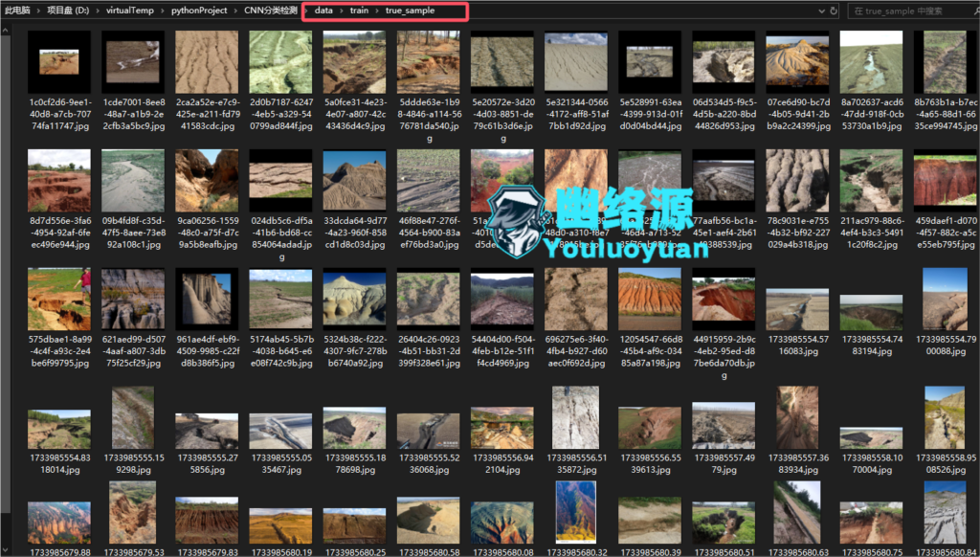Select thumbnail of 78c9031e-e755 image

click(797, 181)
